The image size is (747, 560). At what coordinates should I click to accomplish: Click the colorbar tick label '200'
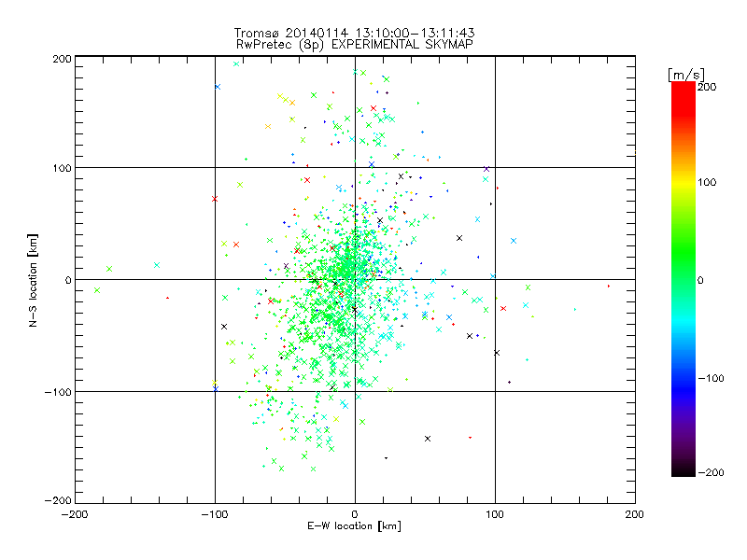point(707,87)
